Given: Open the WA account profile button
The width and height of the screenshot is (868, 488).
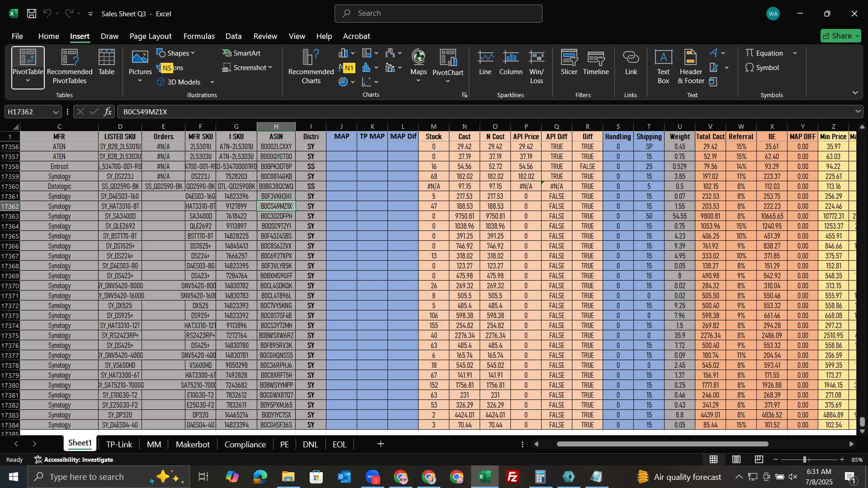Looking at the screenshot, I should (x=773, y=14).
